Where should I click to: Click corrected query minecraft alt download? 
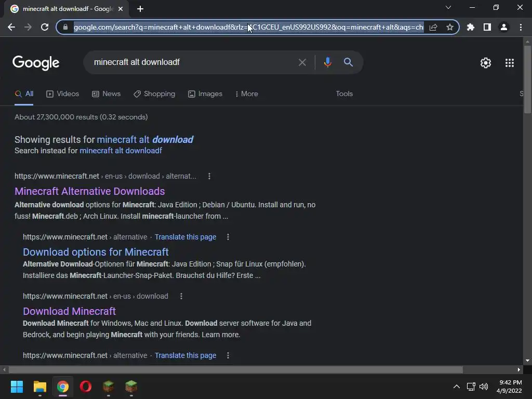[x=145, y=139]
